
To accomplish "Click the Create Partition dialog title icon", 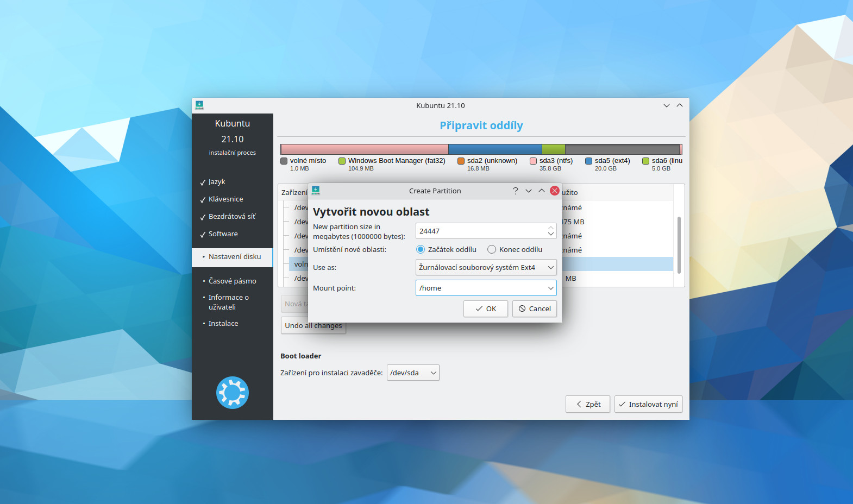I will tap(316, 191).
